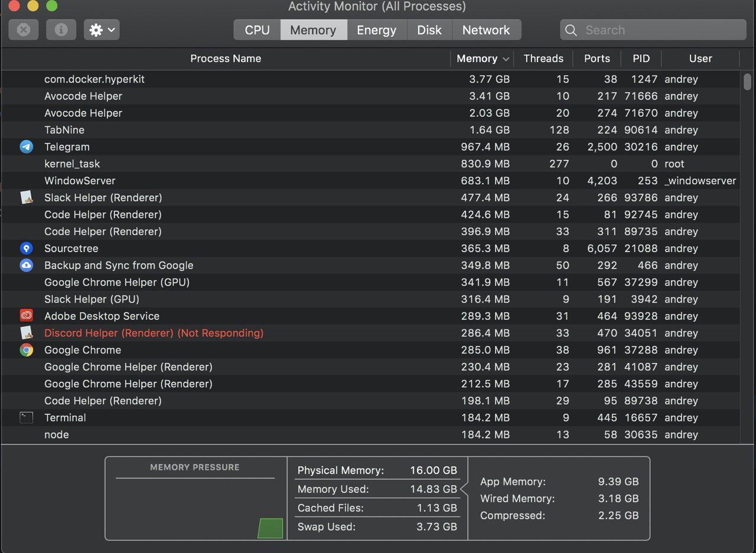The image size is (756, 553).
Task: Click the process list vertical scrollbar
Action: (747, 82)
